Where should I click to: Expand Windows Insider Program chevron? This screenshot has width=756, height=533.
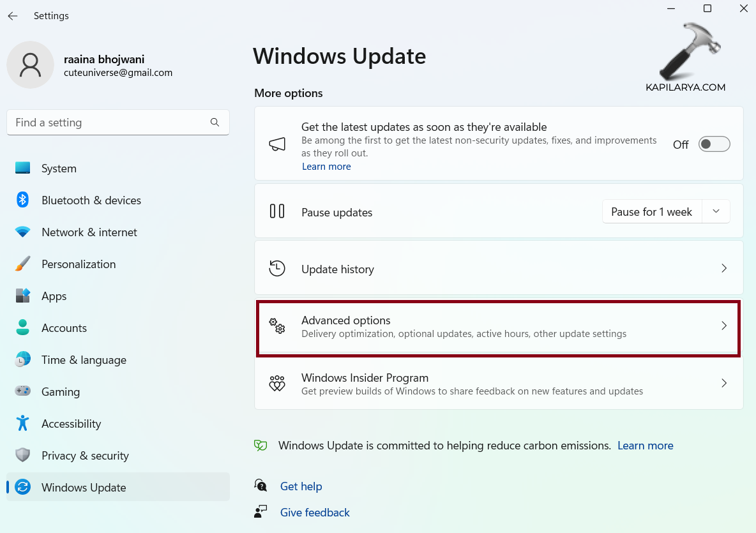click(723, 384)
